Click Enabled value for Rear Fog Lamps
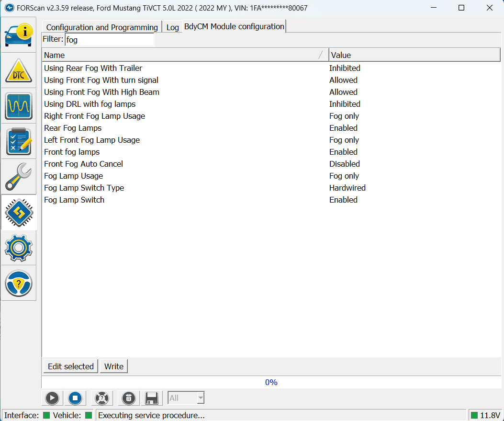Viewport: 504px width, 421px height. [x=343, y=128]
